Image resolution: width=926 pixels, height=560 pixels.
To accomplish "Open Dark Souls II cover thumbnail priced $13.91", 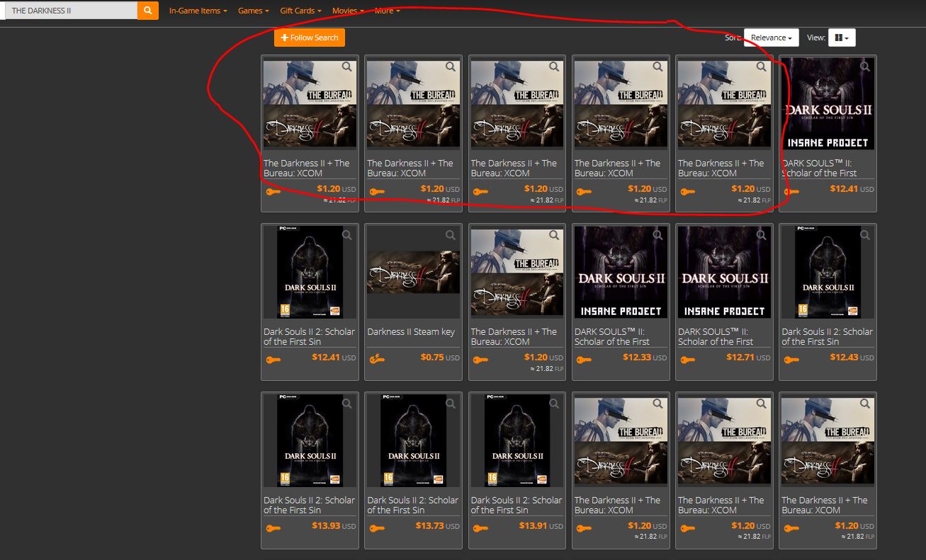I will (516, 440).
